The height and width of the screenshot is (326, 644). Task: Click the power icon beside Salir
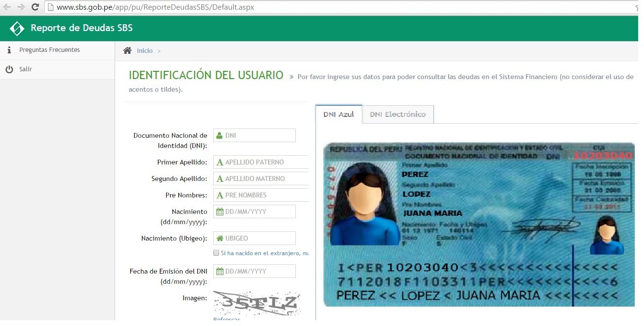click(x=9, y=69)
